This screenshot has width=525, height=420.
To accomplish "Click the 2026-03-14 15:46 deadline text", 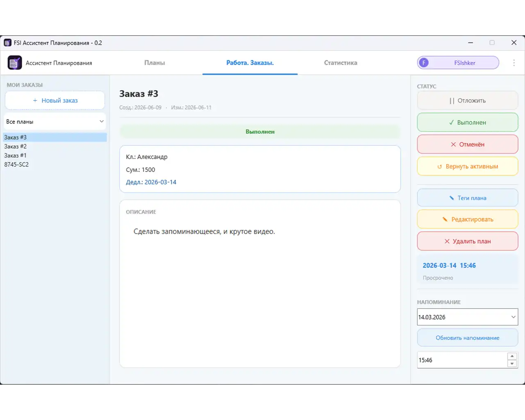I will 449,265.
